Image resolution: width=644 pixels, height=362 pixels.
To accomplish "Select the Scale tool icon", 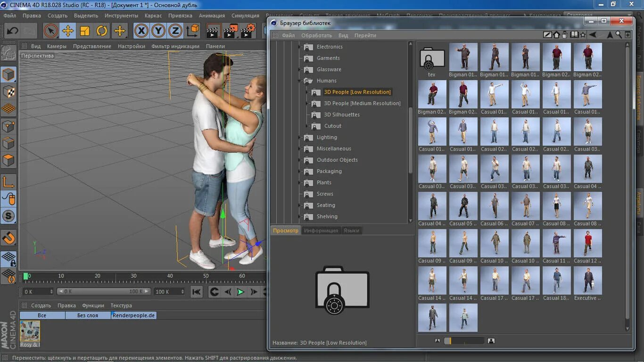I will (85, 31).
